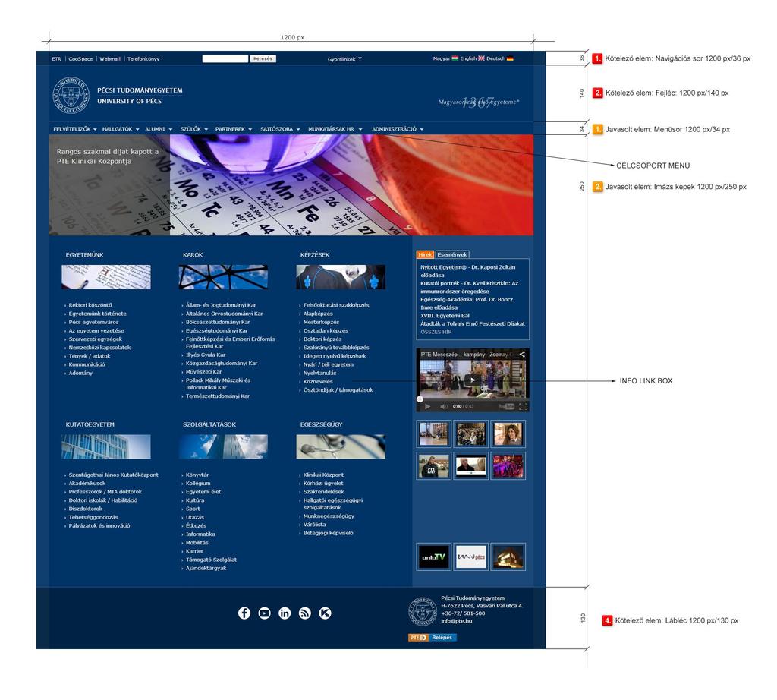This screenshot has height=700, width=777.
Task: Click the K social icon in the footer
Action: (325, 613)
